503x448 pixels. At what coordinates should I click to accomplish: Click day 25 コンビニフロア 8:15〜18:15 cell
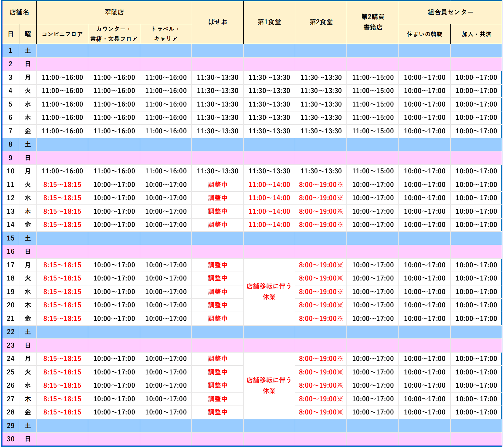tap(62, 372)
